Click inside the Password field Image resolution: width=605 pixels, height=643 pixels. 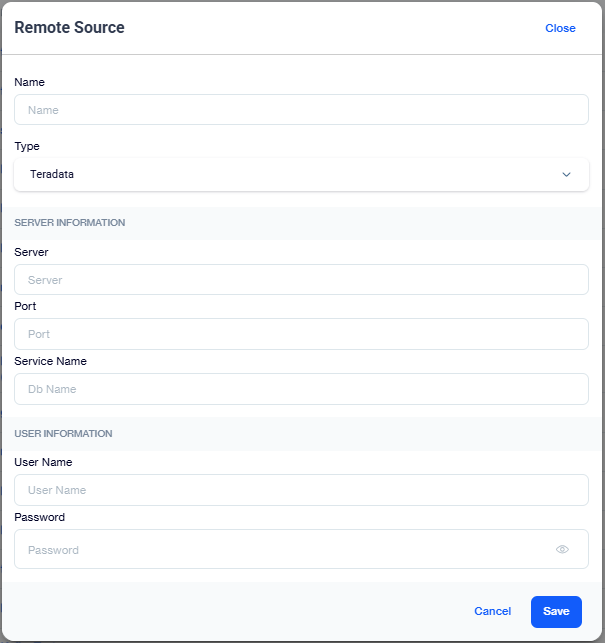[301, 549]
